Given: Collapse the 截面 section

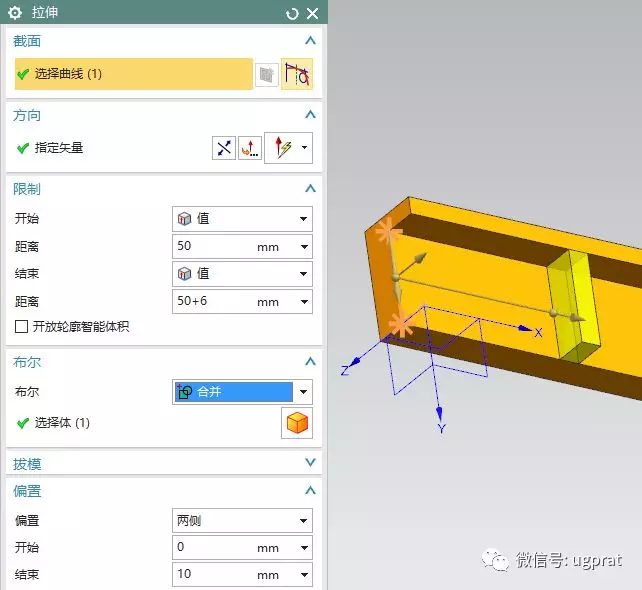Looking at the screenshot, I should 310,41.
